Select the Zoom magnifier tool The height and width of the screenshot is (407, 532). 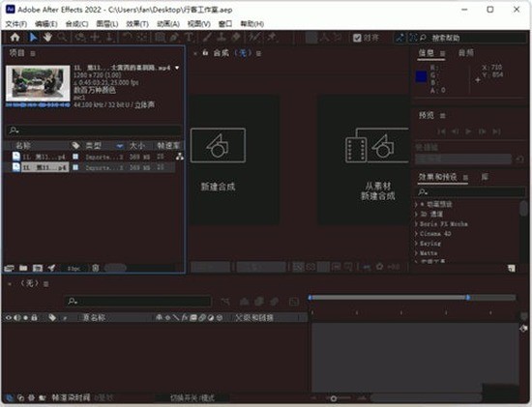[62, 37]
